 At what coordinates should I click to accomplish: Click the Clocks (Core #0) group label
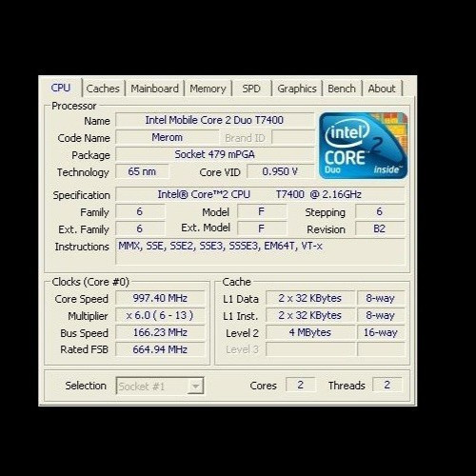[90, 282]
